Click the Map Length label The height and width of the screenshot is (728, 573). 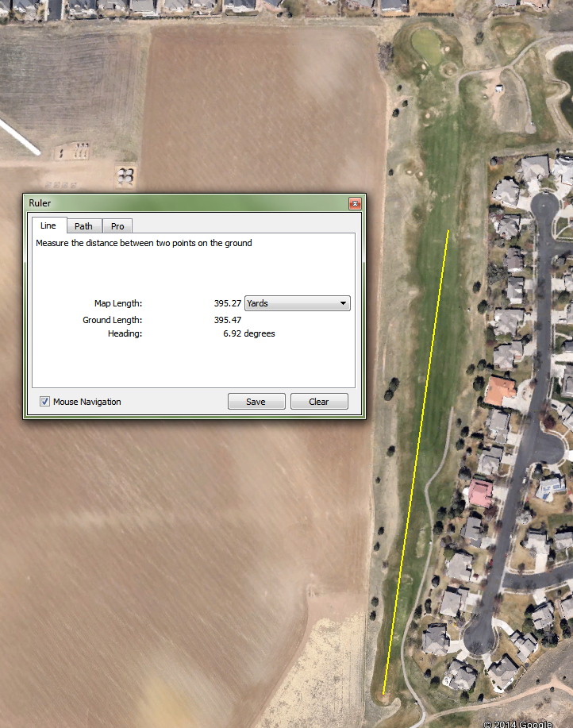(x=117, y=303)
